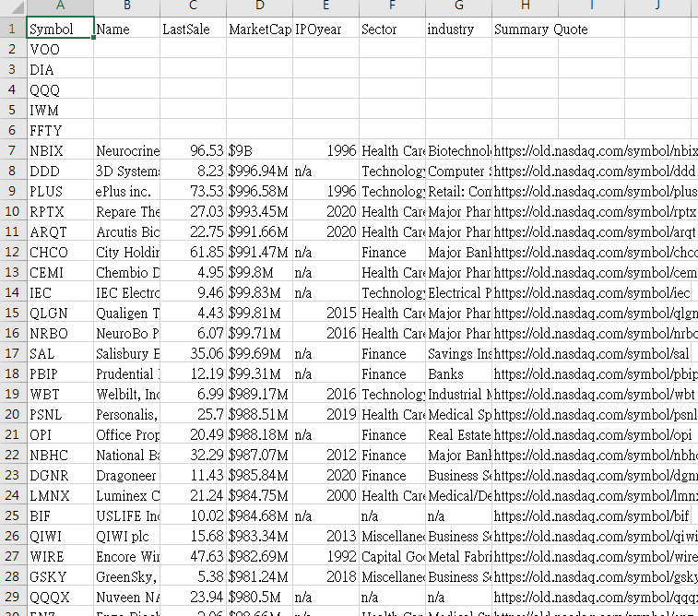This screenshot has height=616, width=698.
Task: Click LastSale value 22.75
Action: pyautogui.click(x=194, y=231)
